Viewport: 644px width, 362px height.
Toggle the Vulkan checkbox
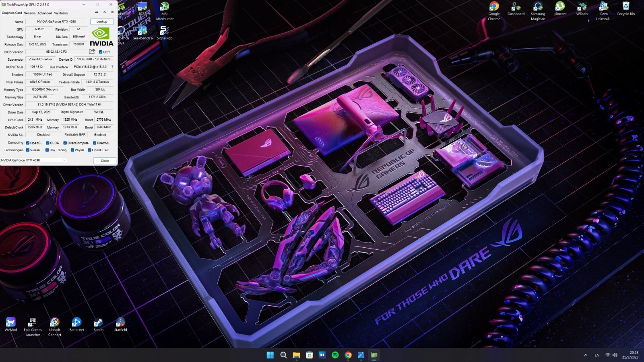(x=27, y=150)
